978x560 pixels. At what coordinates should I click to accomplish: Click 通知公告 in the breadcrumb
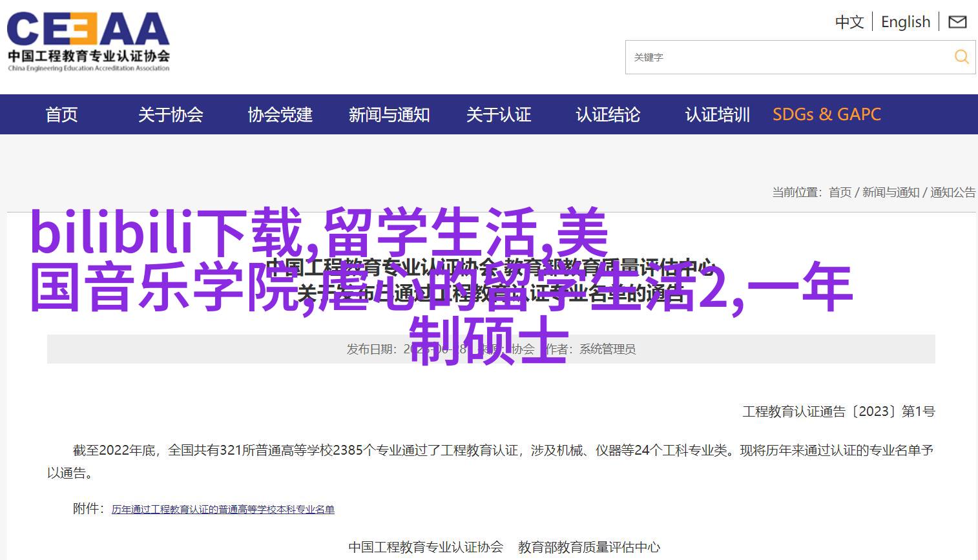953,192
